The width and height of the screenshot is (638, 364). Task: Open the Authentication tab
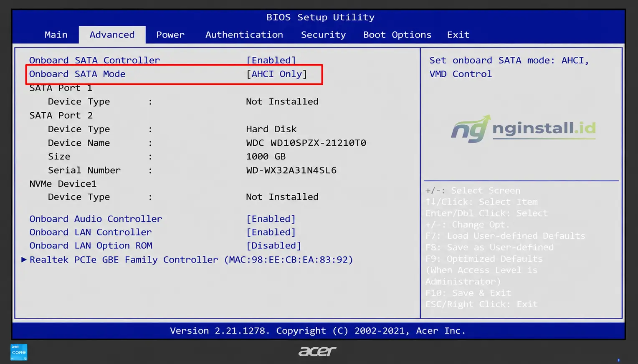[x=244, y=35]
